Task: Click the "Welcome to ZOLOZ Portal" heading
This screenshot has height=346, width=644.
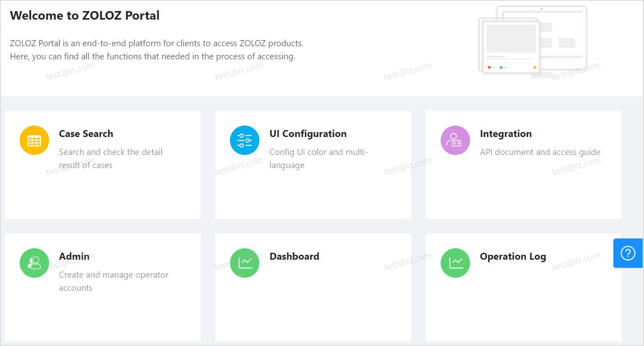Action: tap(85, 16)
